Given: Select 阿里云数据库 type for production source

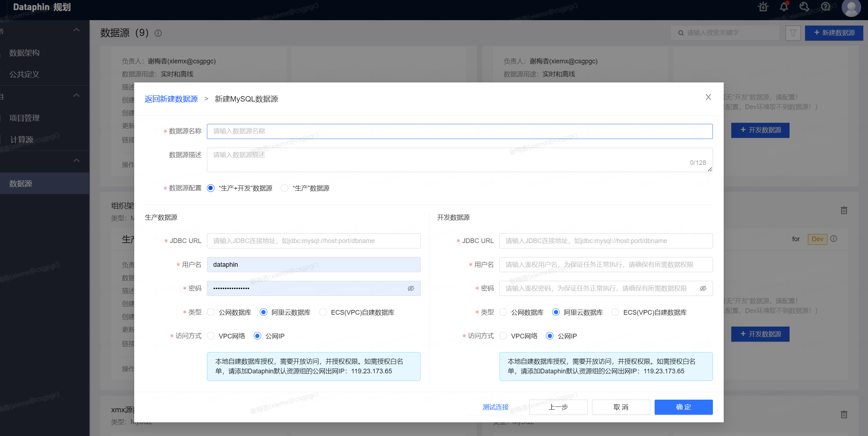Looking at the screenshot, I should point(263,312).
